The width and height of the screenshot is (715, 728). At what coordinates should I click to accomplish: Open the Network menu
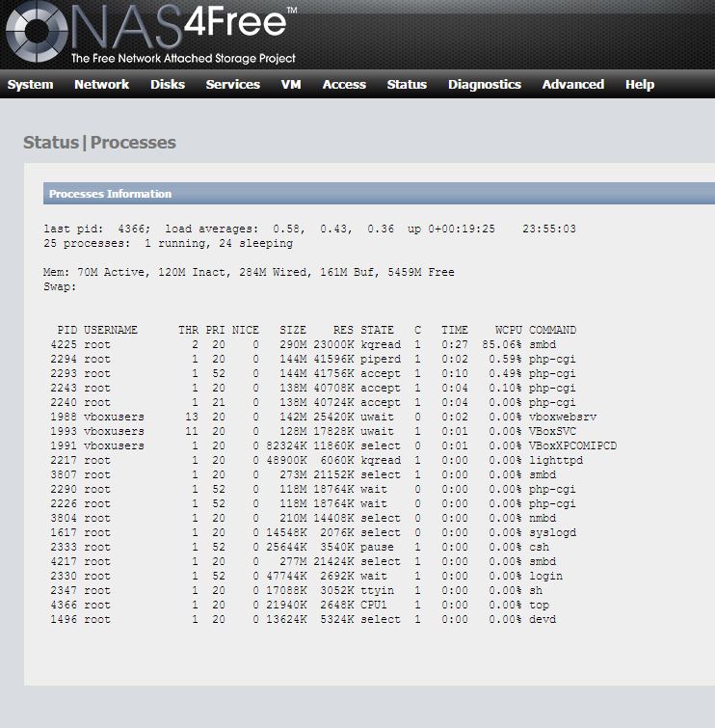[x=101, y=85]
